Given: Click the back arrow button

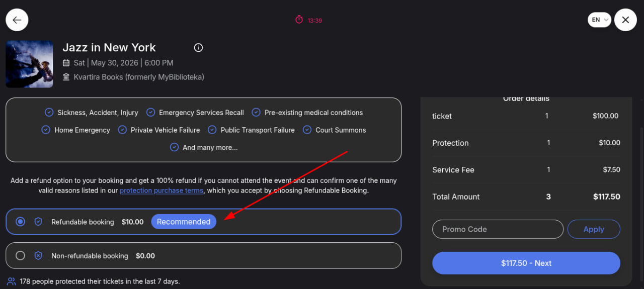Looking at the screenshot, I should [17, 20].
